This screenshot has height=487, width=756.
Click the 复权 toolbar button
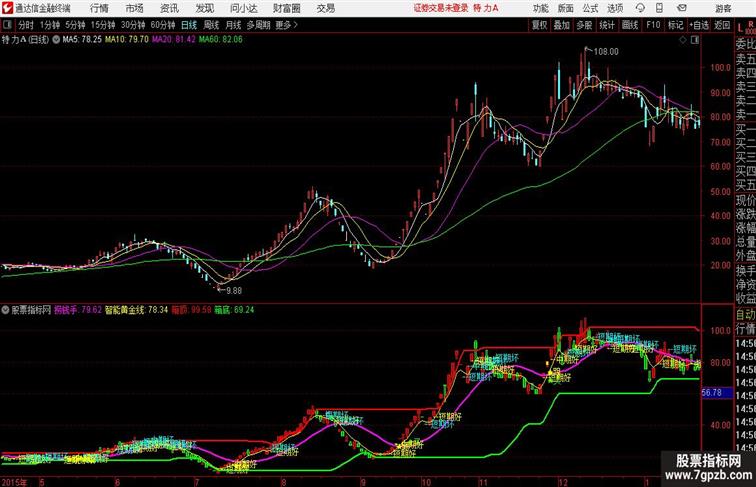(539, 25)
